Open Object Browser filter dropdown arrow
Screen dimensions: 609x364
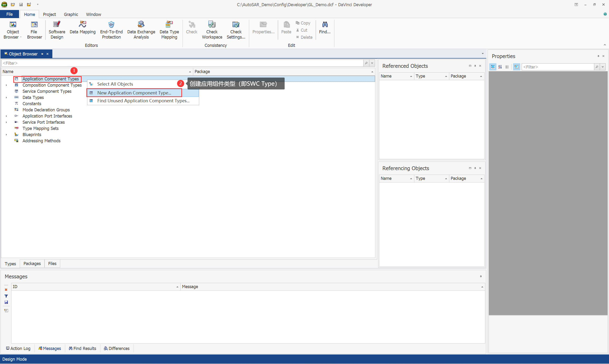coord(372,63)
